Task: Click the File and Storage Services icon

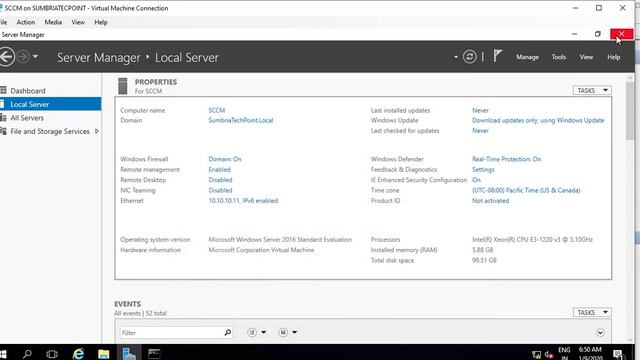Action: (3, 131)
